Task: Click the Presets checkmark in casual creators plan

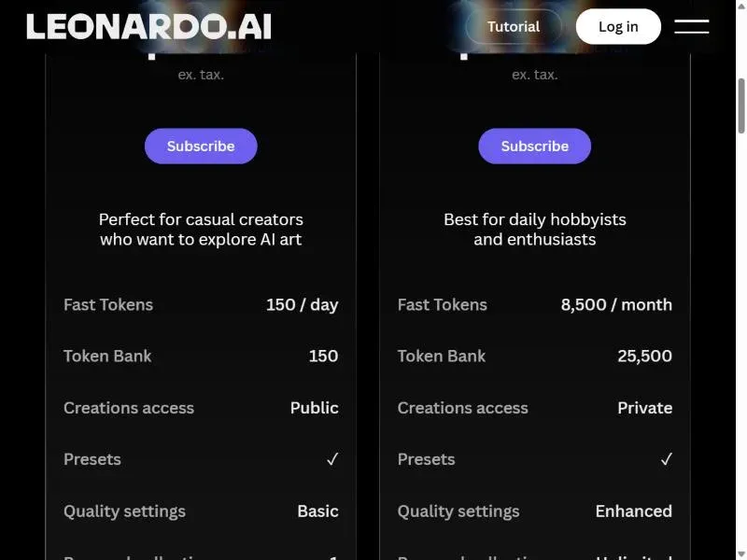Action: click(x=332, y=459)
